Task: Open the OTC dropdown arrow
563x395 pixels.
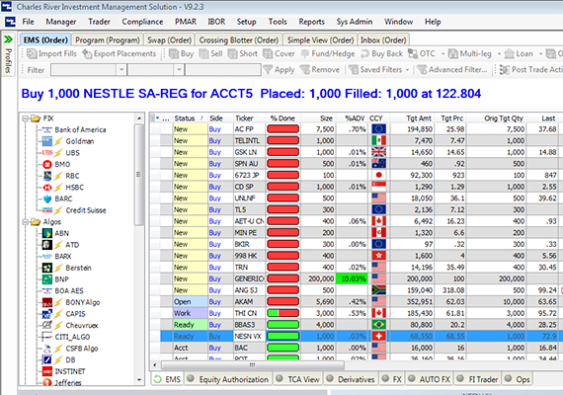Action: coord(443,54)
